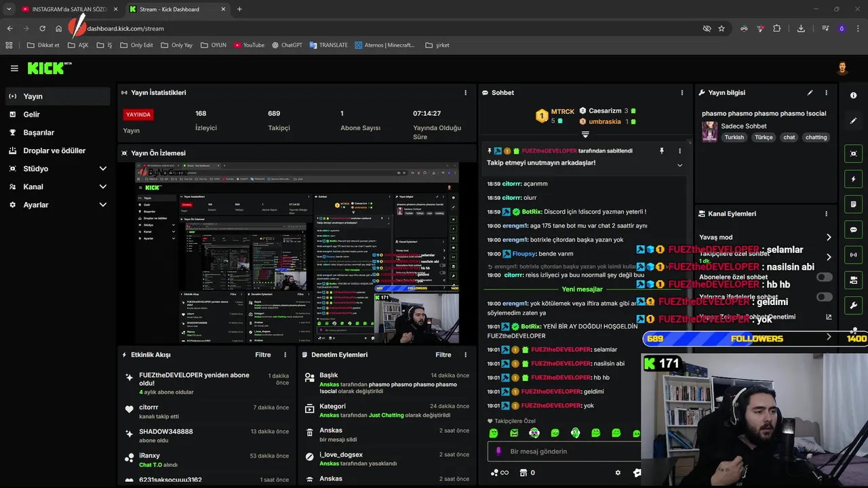The image size is (868, 488).
Task: Toggle the wrench icon in the right sidebar
Action: [x=853, y=305]
